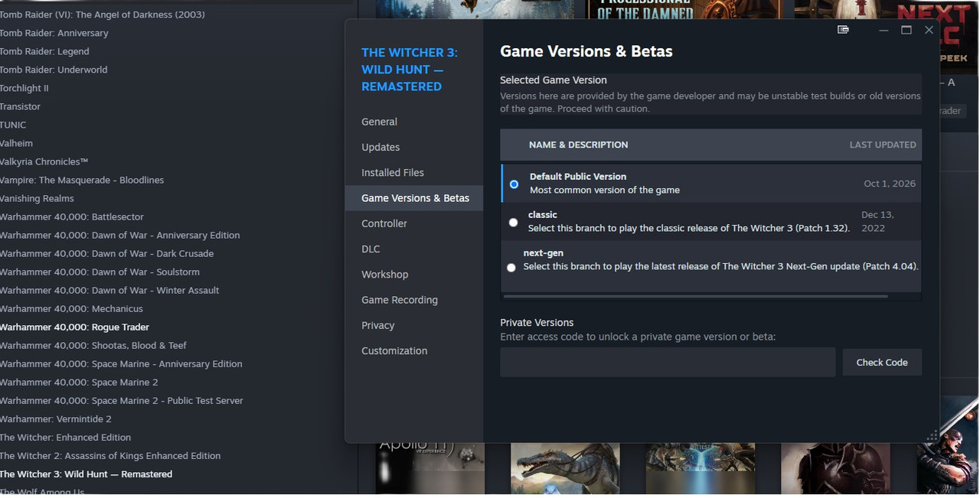Select Tomb Raider: Legend in library list
This screenshot has height=498, width=980.
[44, 51]
